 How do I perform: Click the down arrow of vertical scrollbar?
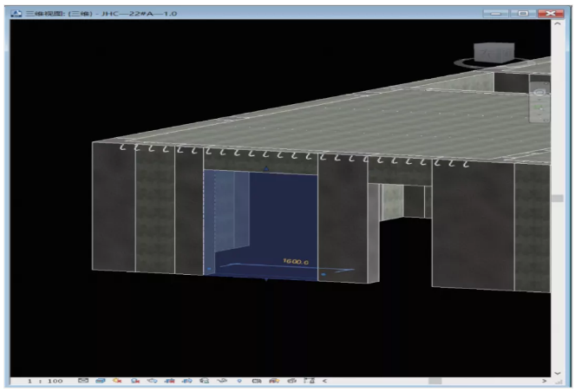click(x=558, y=373)
